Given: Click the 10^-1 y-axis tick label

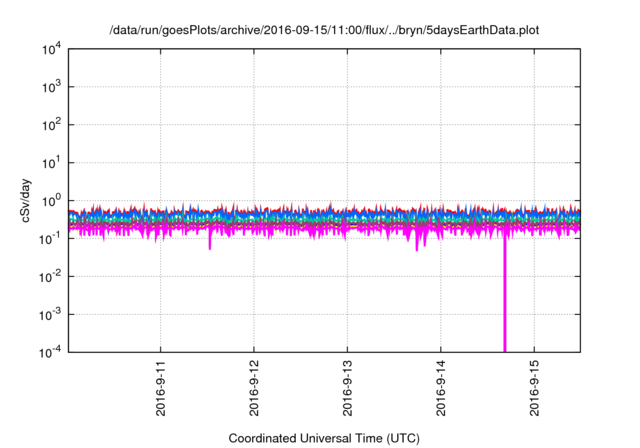Looking at the screenshot, I should (51, 238).
